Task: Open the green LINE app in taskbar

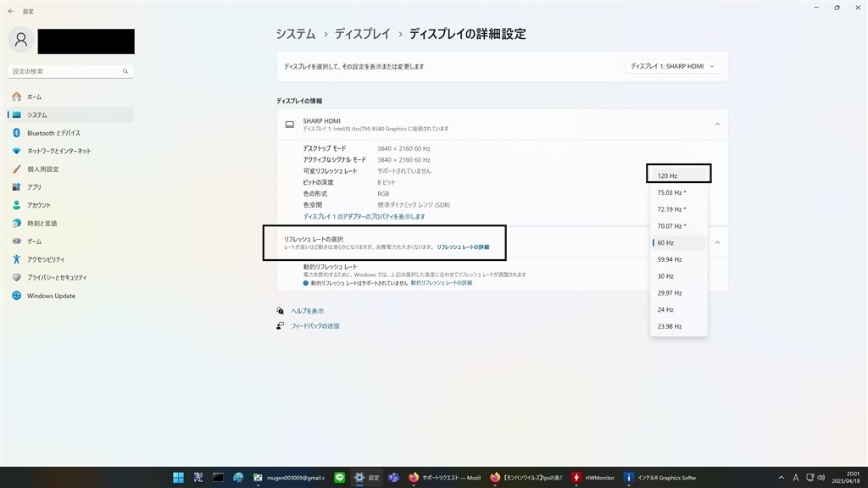Action: coord(339,478)
